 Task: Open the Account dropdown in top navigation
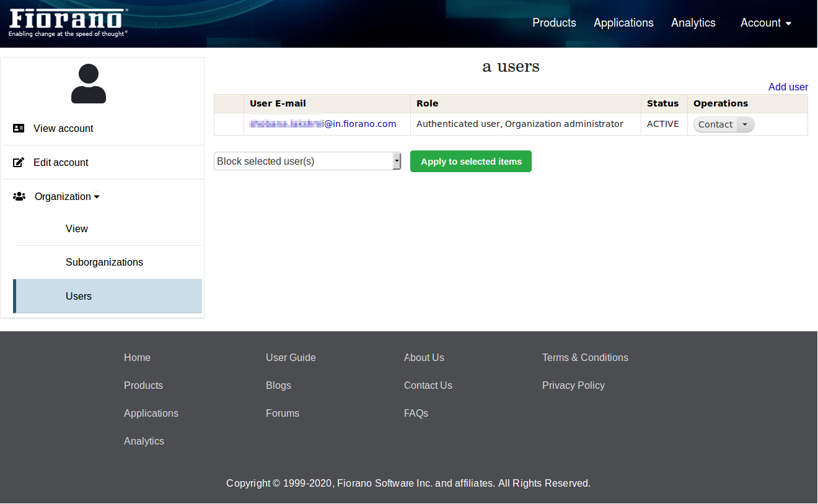pyautogui.click(x=766, y=23)
